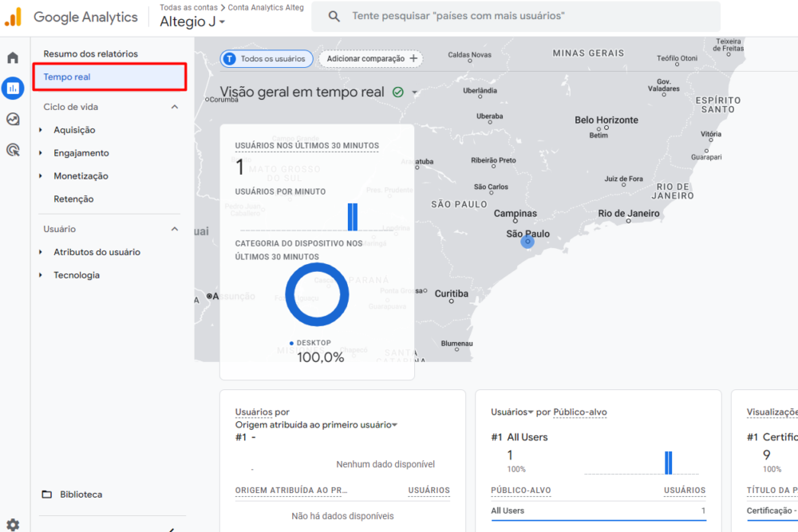The image size is (798, 532).
Task: Click the Ribeirão Preto map label
Action: pos(493,160)
